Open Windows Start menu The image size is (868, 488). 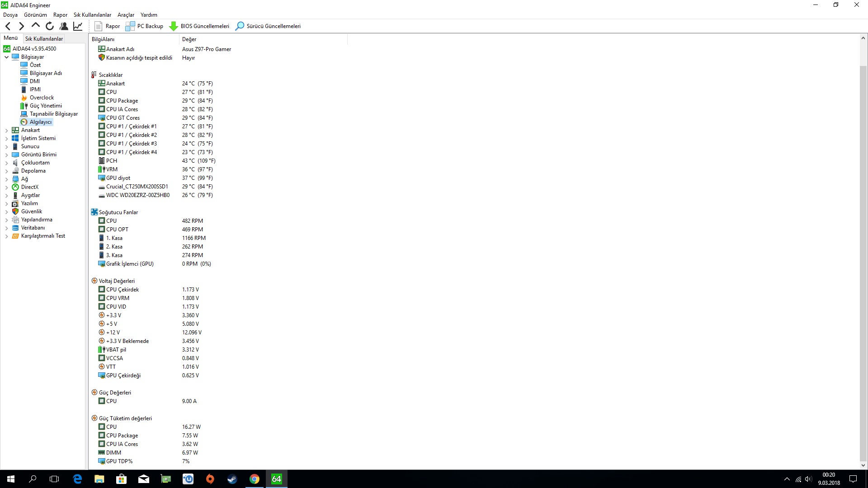click(x=11, y=479)
